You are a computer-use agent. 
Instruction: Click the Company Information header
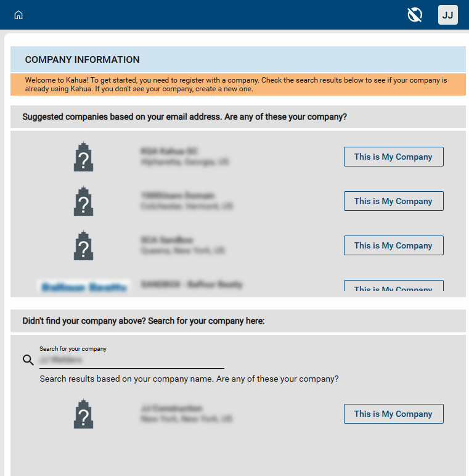pyautogui.click(x=83, y=60)
